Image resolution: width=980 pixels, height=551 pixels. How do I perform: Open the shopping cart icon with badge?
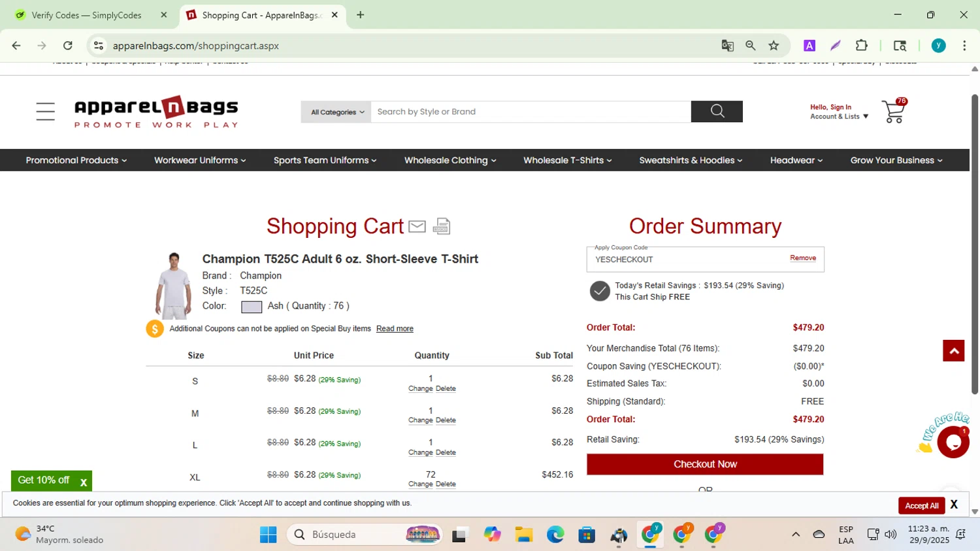click(894, 111)
